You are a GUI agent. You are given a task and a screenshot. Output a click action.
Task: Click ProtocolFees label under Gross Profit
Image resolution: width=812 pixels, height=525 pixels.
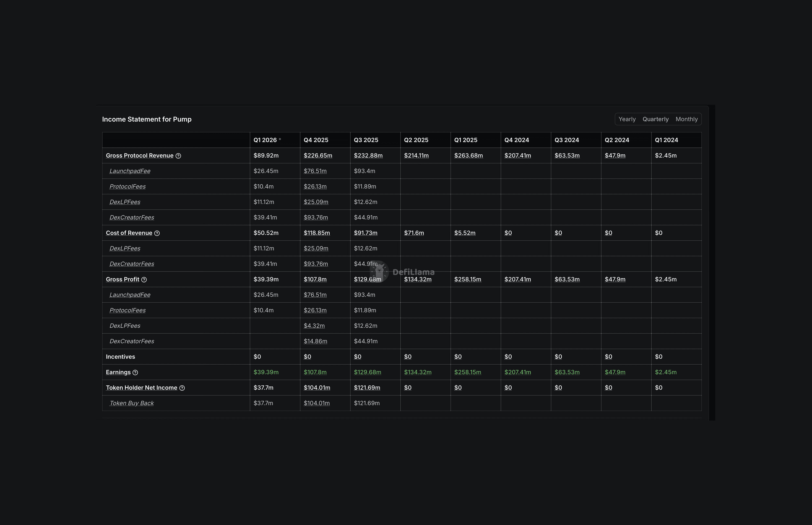(128, 310)
